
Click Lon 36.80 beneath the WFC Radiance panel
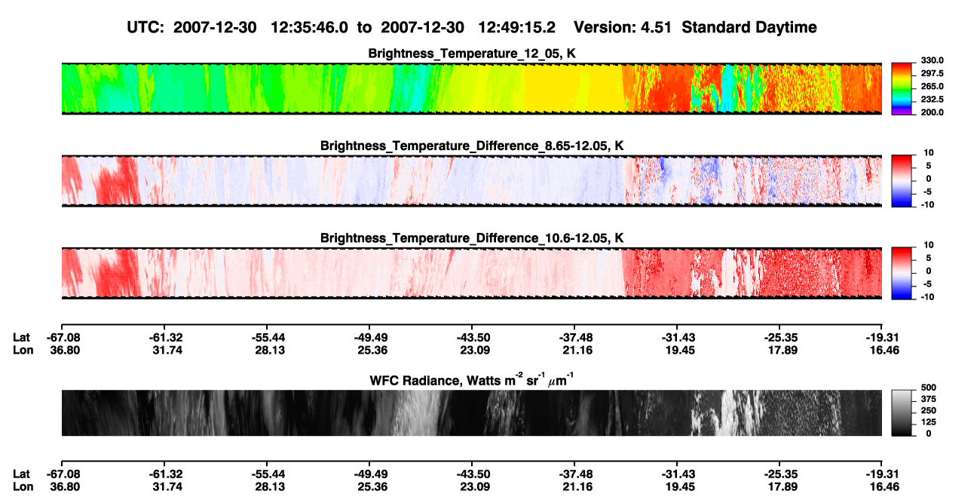pos(63,486)
